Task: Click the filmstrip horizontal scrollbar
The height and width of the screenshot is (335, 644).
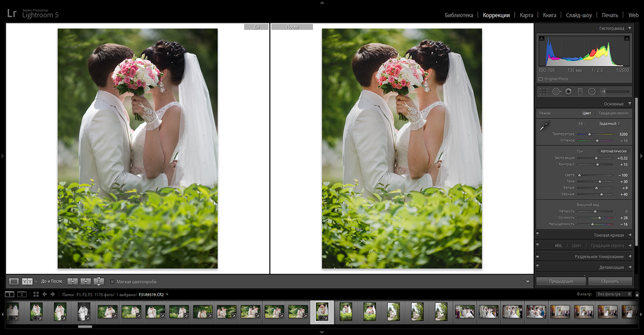Action: (x=86, y=326)
